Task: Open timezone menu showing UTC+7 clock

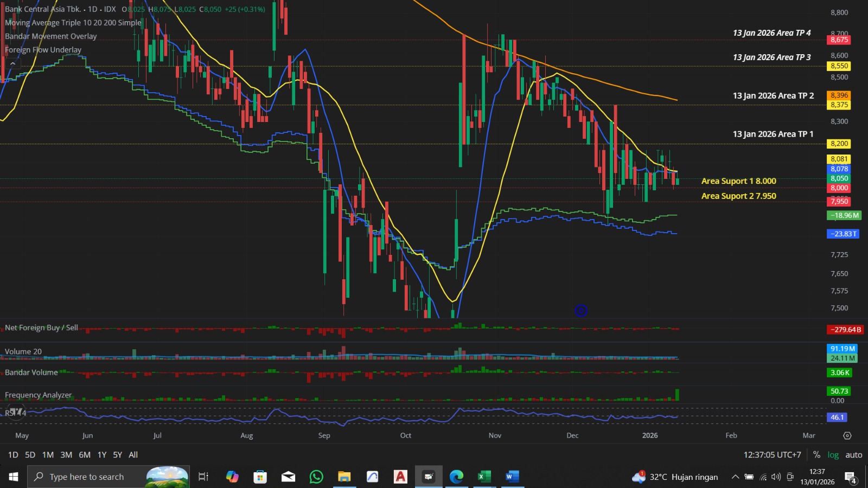Action: 772,455
